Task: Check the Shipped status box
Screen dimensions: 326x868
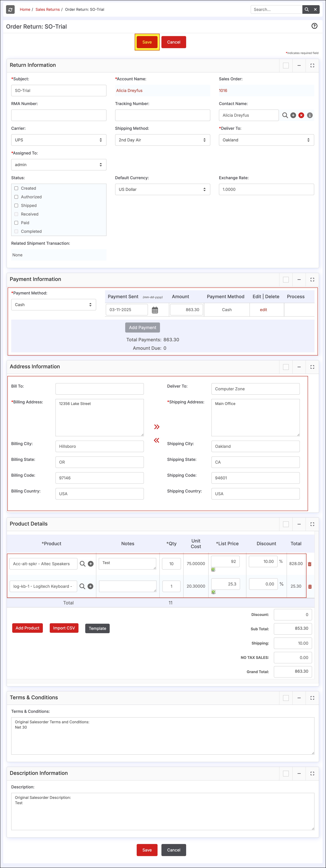Action: [16, 206]
